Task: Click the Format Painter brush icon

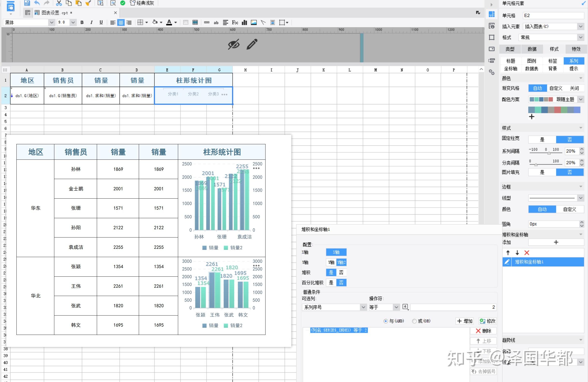Action: [88, 3]
